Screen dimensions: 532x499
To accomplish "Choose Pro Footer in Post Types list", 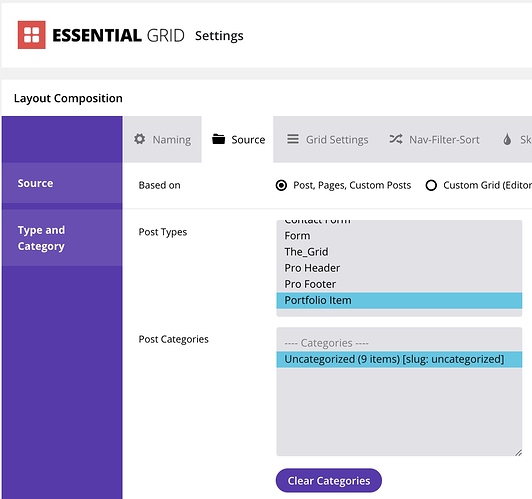I will pos(399,284).
